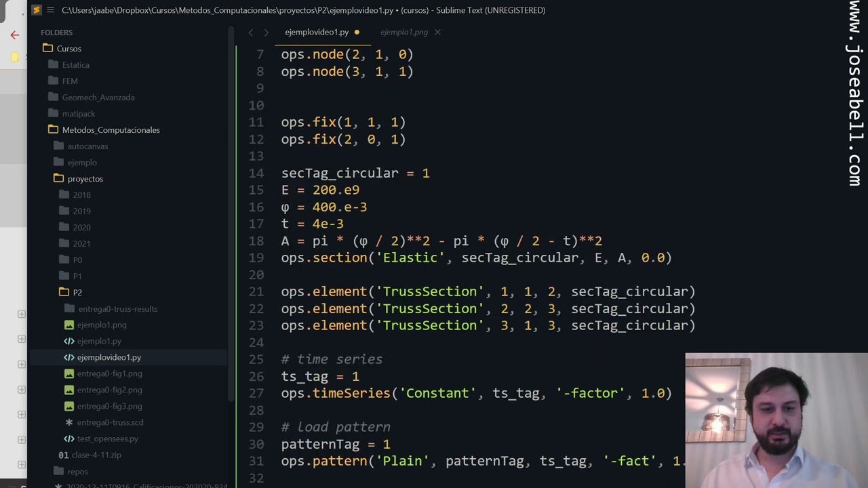Open entrega0-fig2.png image file
This screenshot has width=868, height=488.
click(110, 390)
